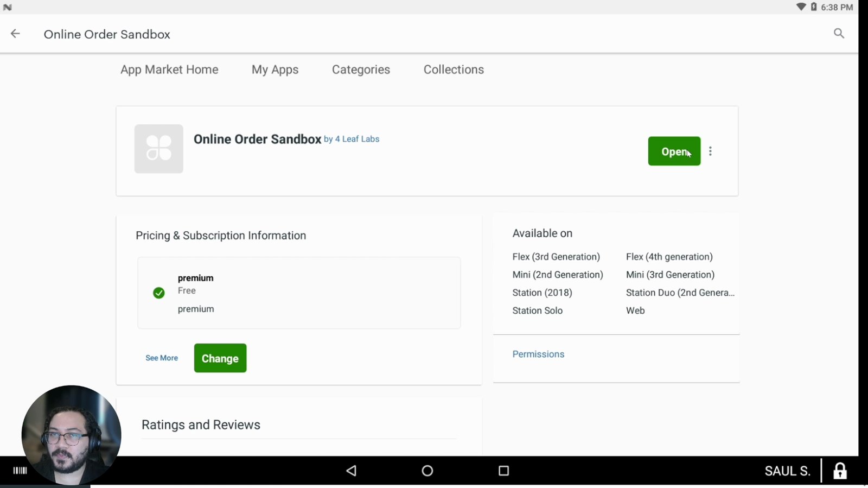Click the Online Order Sandbox app icon
868x488 pixels.
click(159, 149)
